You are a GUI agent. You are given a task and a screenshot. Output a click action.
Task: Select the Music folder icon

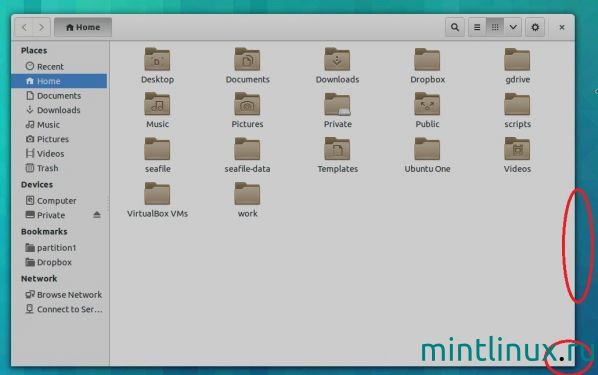pyautogui.click(x=157, y=104)
